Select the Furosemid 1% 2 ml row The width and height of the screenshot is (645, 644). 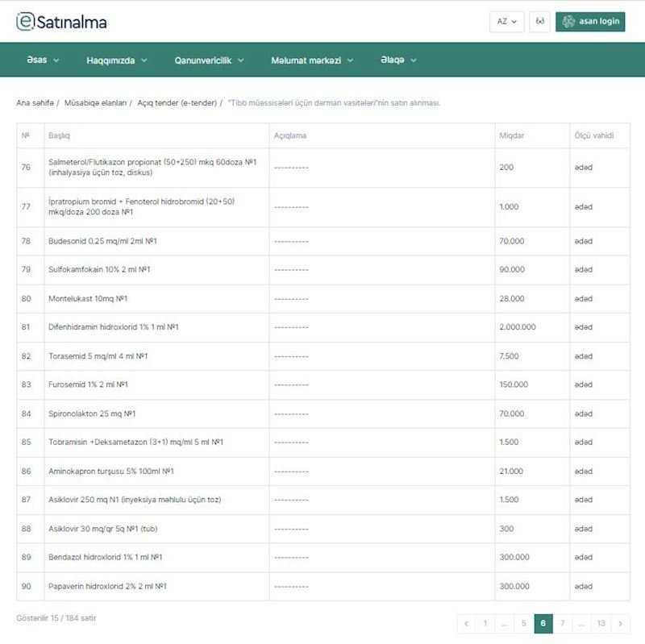pos(89,384)
